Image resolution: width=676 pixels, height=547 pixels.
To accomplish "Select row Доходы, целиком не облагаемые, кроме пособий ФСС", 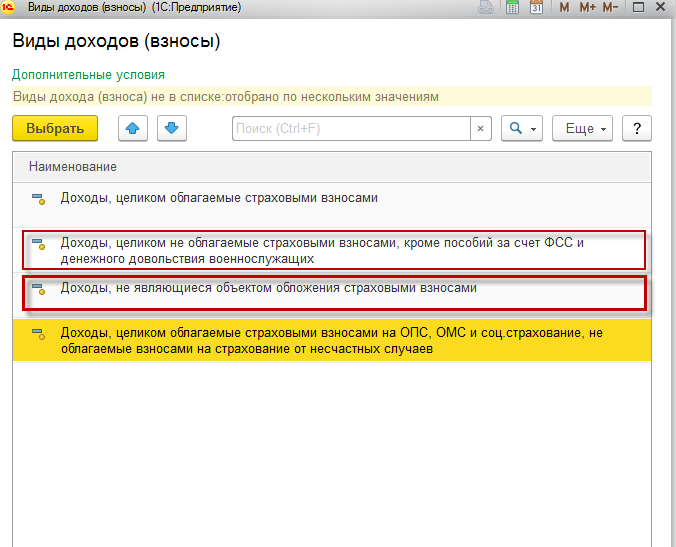I will 334,250.
